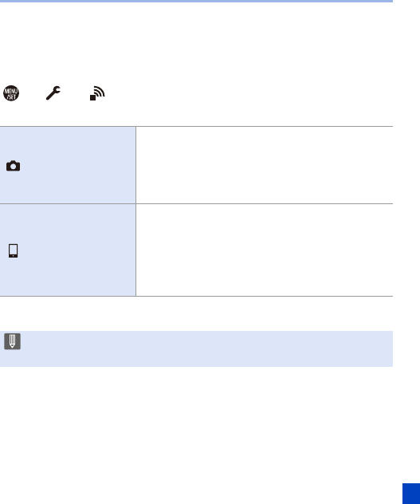The height and width of the screenshot is (504, 420).
Task: Click the MENU/SET round button icon
Action: 11,93
